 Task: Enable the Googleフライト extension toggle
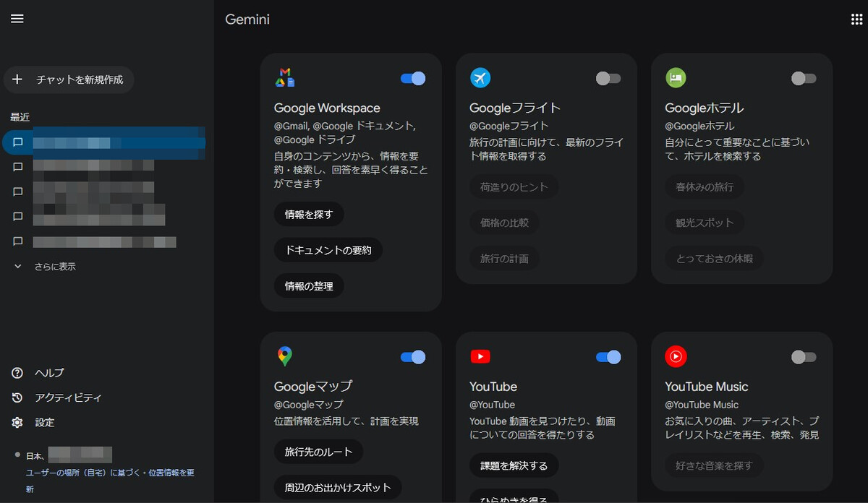click(x=608, y=78)
